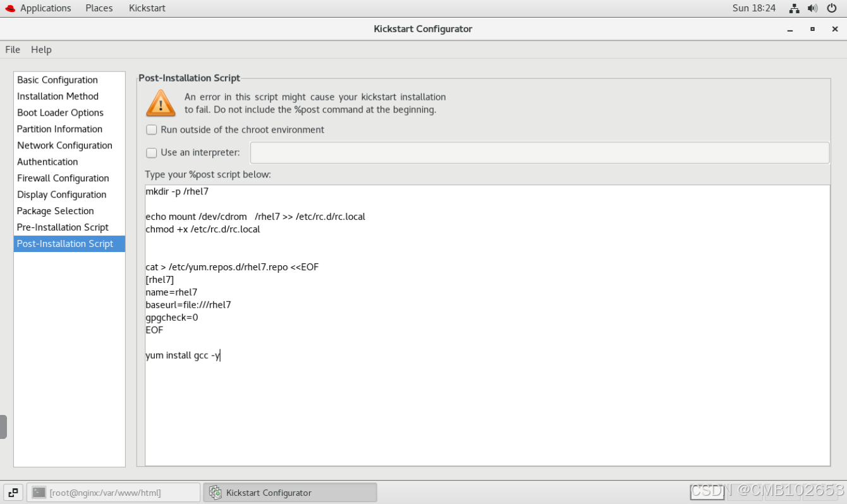
Task: Click the warning triangle icon
Action: tap(161, 104)
